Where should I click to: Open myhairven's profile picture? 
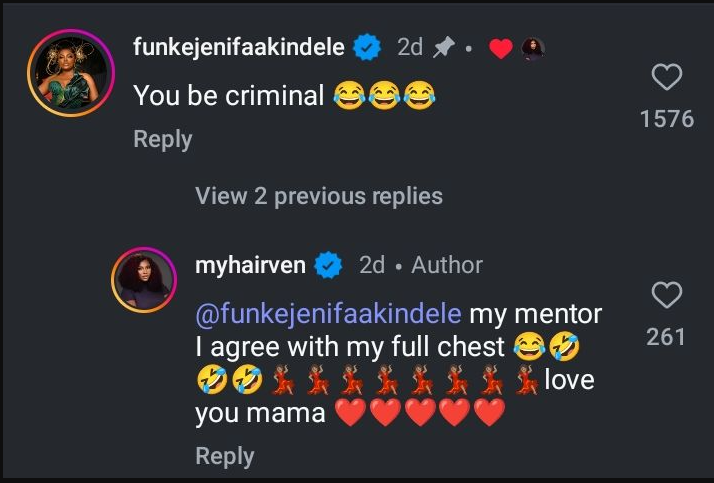pyautogui.click(x=143, y=277)
